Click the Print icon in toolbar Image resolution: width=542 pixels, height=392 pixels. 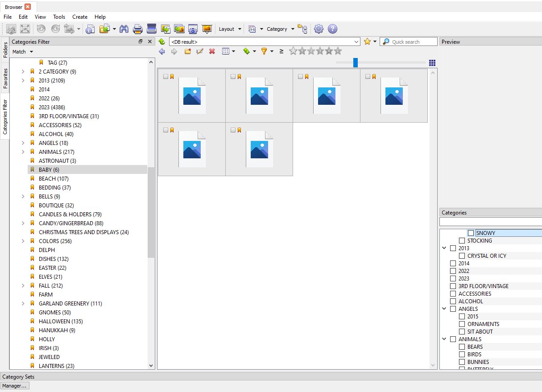138,29
